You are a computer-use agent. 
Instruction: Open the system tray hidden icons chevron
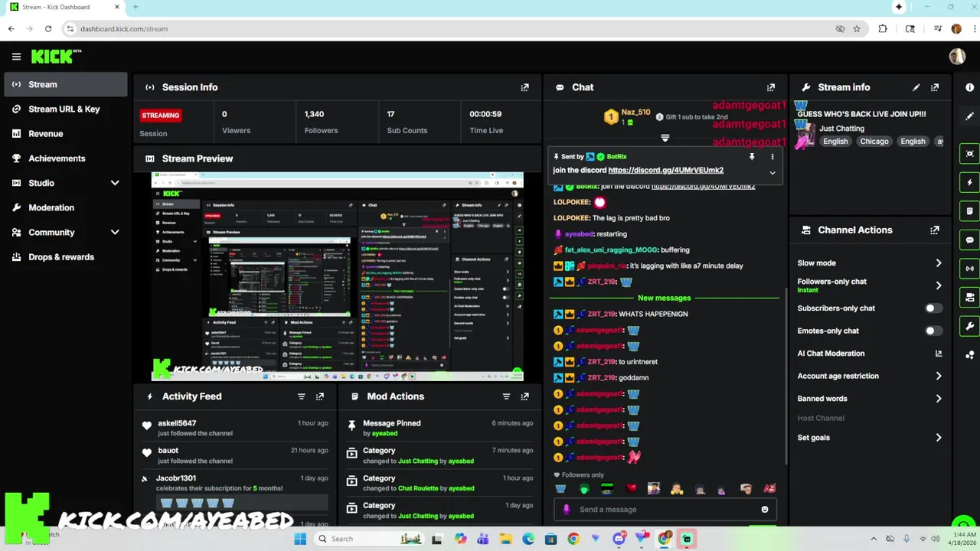click(874, 539)
